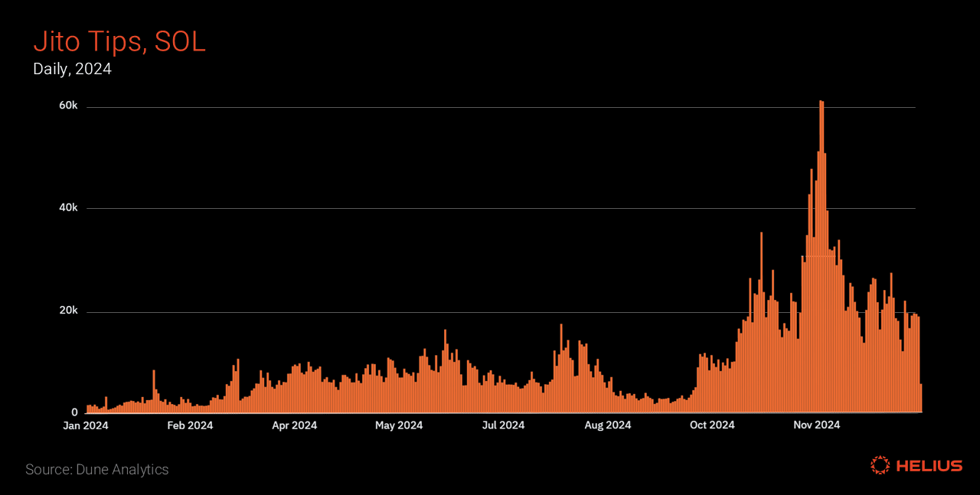Image resolution: width=980 pixels, height=495 pixels.
Task: Click the 20k y-axis label
Action: click(67, 310)
